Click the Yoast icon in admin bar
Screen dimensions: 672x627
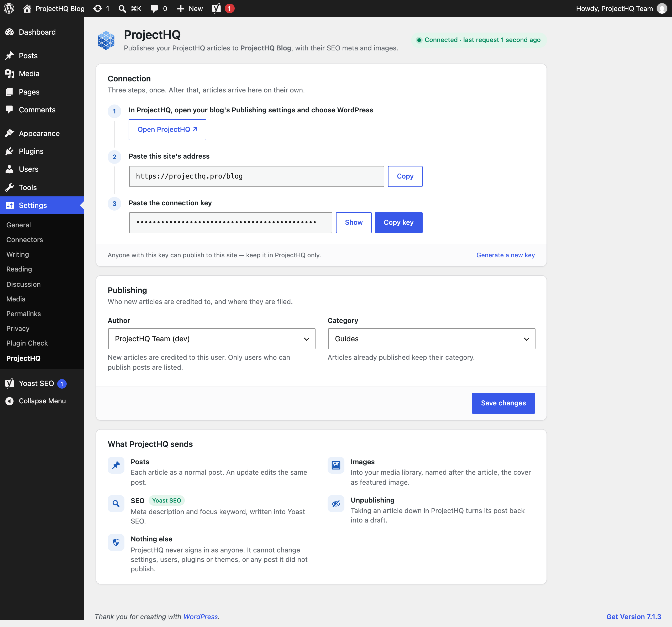click(x=216, y=8)
